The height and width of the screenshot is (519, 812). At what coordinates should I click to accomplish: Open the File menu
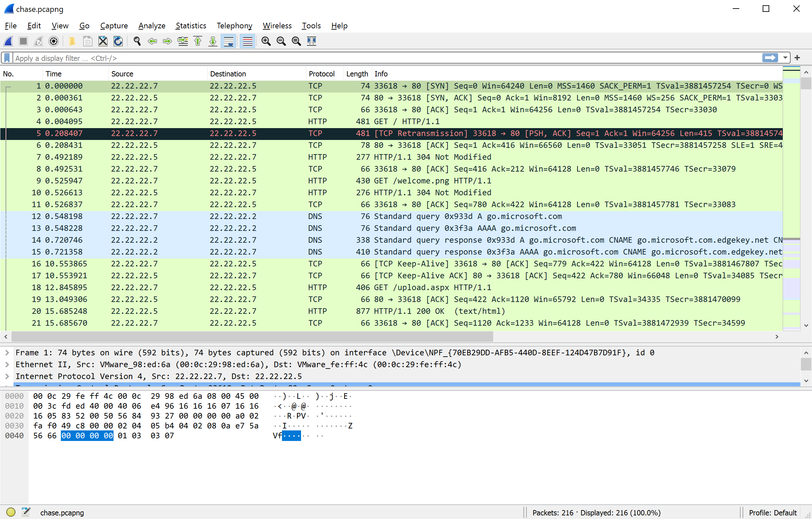11,26
